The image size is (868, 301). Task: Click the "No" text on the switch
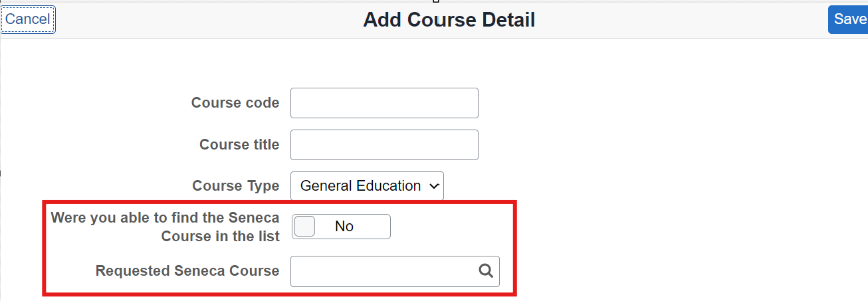pos(344,227)
